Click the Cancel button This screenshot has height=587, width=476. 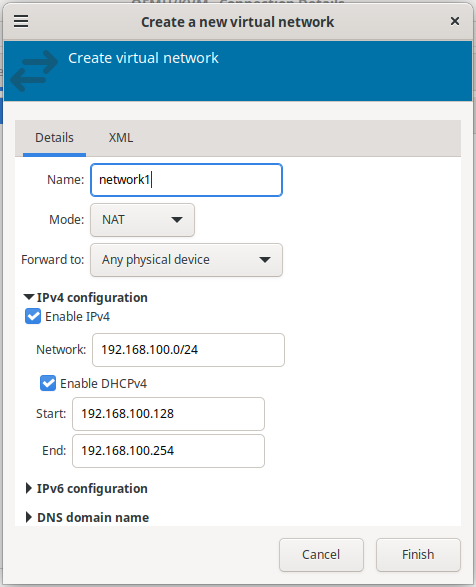click(x=321, y=554)
